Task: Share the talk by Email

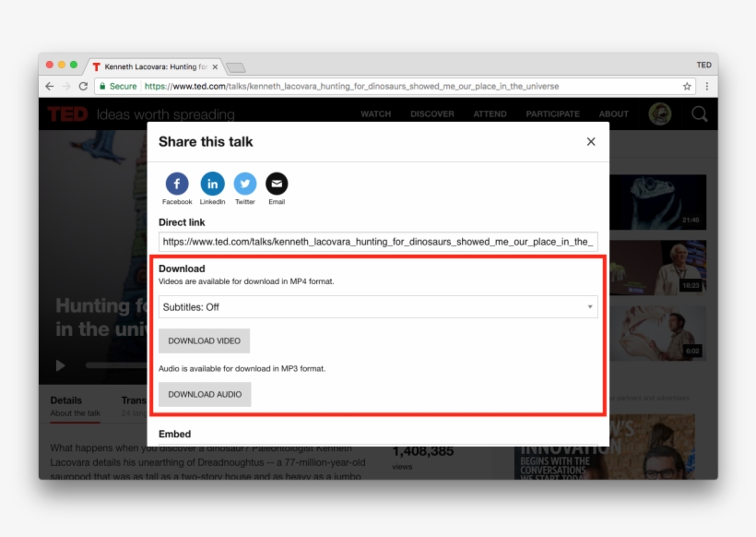Action: 277,184
